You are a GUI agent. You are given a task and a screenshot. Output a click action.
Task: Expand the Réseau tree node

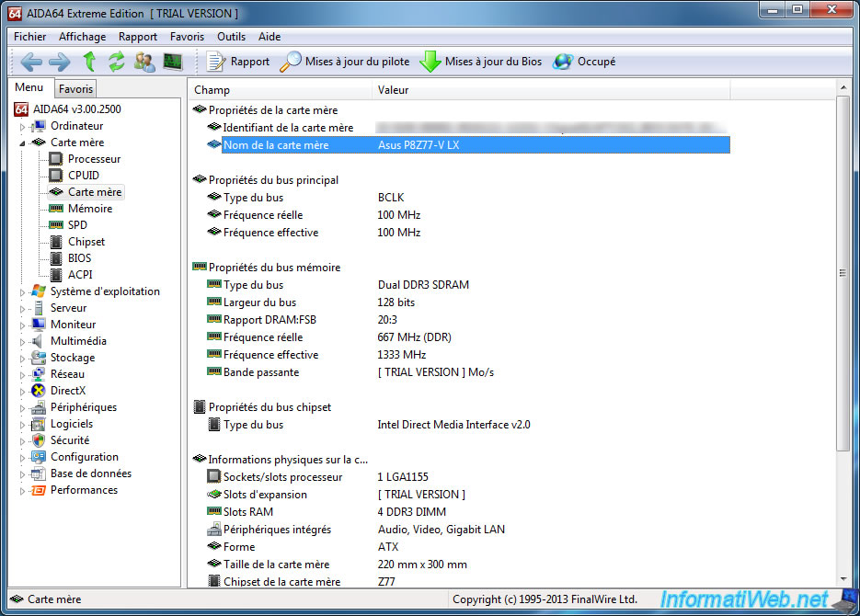(22, 375)
